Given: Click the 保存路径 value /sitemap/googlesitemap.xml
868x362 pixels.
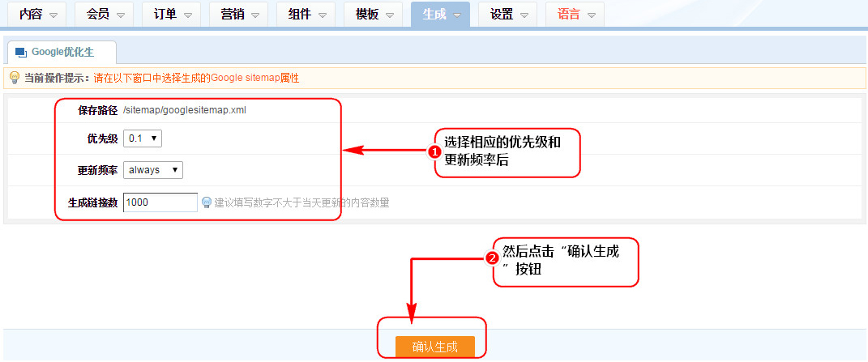Looking at the screenshot, I should [x=184, y=110].
